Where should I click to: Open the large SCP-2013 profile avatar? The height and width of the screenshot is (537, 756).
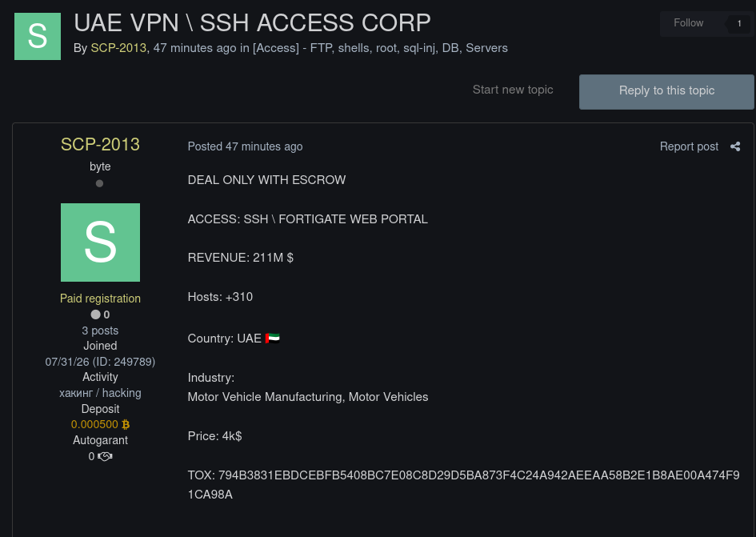[x=100, y=242]
